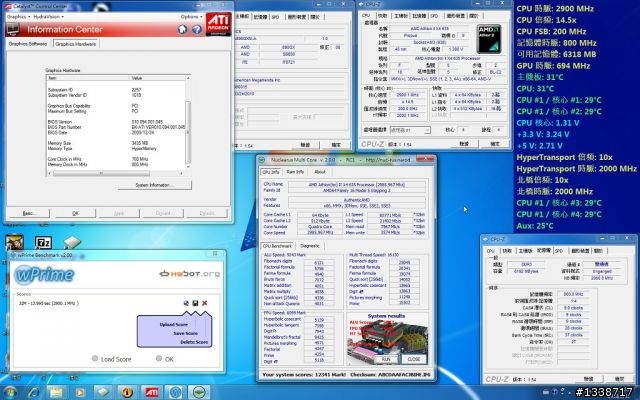Click the Item column header in Graphics Hardware
The image size is (640, 400).
[x=88, y=78]
